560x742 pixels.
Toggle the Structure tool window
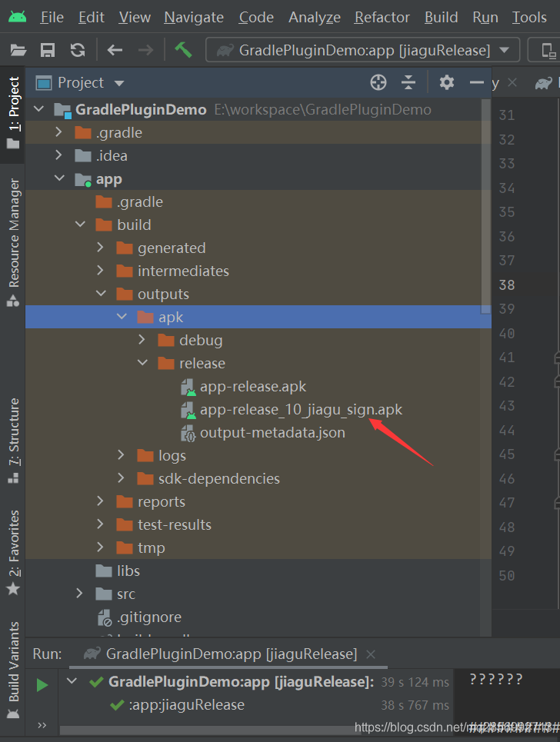click(13, 440)
